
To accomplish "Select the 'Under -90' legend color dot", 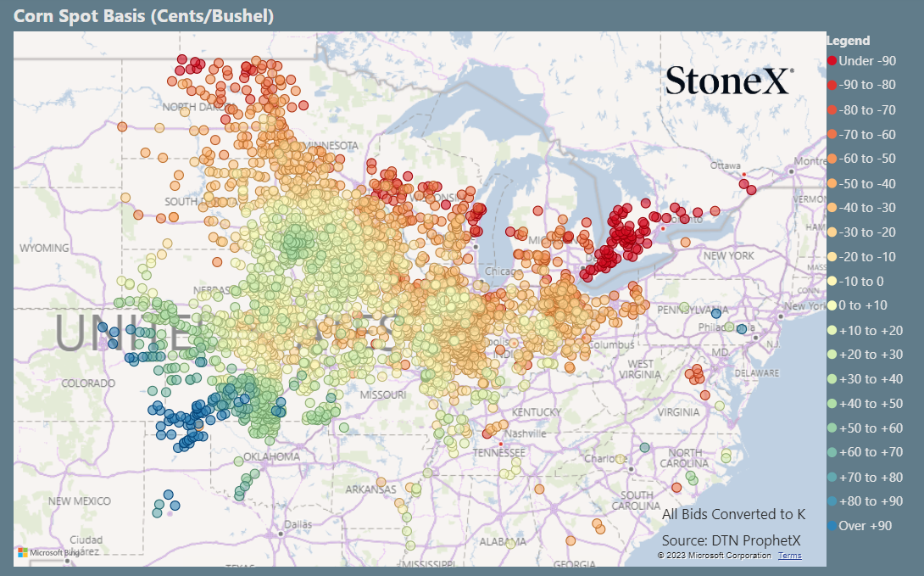I will 832,61.
